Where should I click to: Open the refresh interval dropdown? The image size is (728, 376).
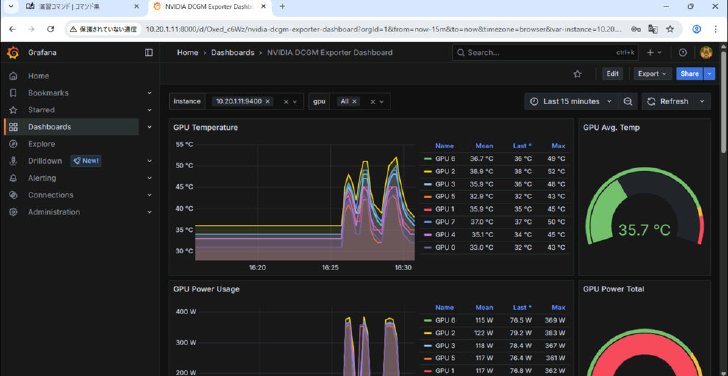pos(702,101)
